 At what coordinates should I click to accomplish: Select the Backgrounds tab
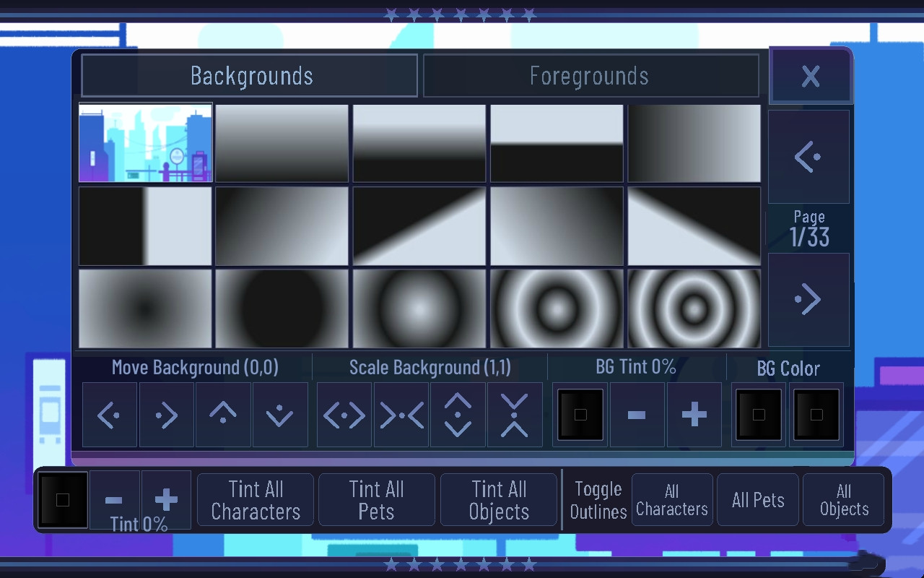click(x=250, y=76)
